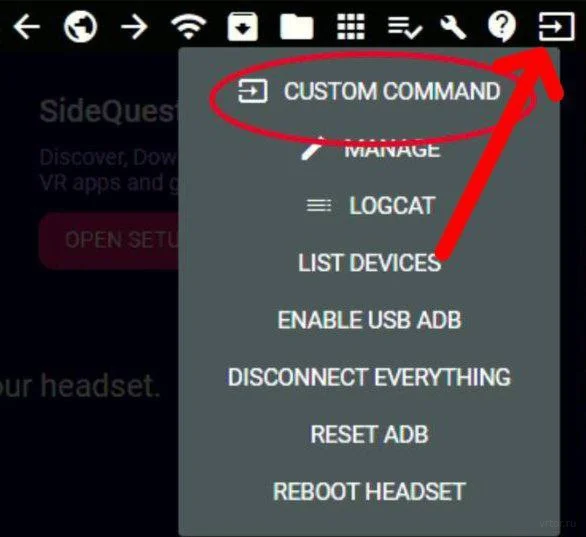The width and height of the screenshot is (586, 537).
Task: Select MANAGE menu entry
Action: point(371,149)
